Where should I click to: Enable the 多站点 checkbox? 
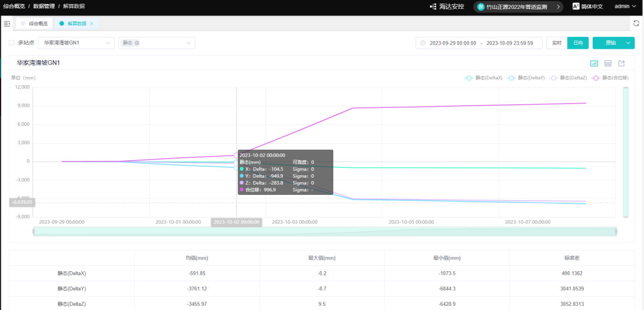[12, 43]
